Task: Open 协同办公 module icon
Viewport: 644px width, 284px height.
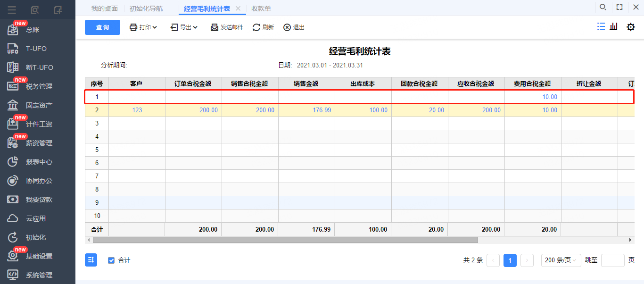Action: (x=13, y=181)
